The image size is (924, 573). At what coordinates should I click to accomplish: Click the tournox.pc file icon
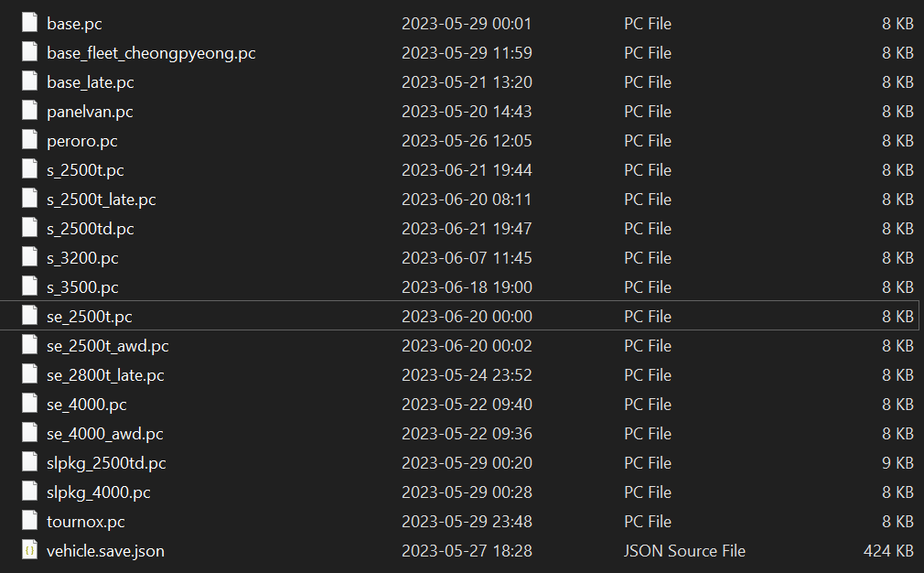point(30,522)
